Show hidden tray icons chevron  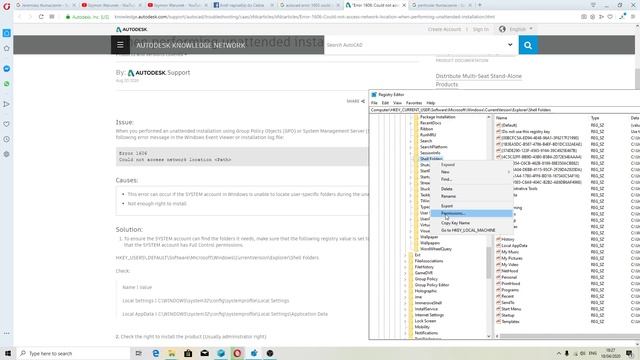pos(558,353)
